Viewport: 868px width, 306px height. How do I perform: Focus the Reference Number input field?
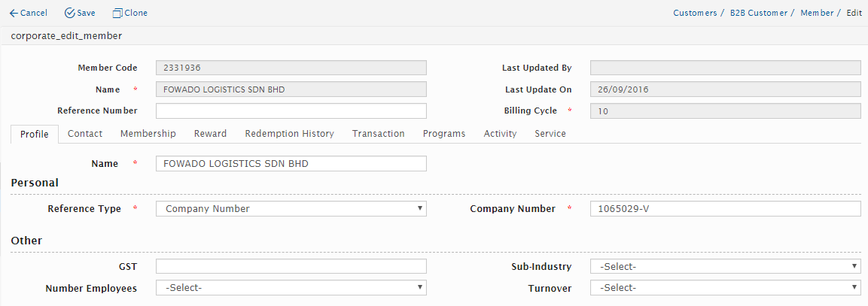coord(291,111)
